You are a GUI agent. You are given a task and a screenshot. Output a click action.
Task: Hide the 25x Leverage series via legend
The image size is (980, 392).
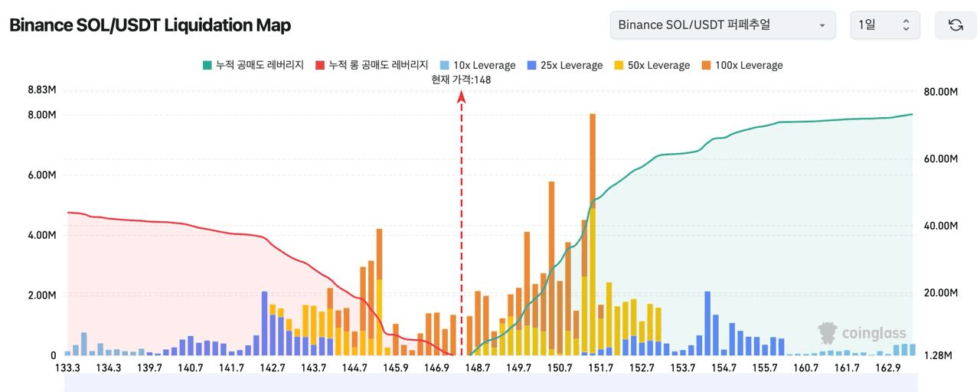(x=564, y=66)
